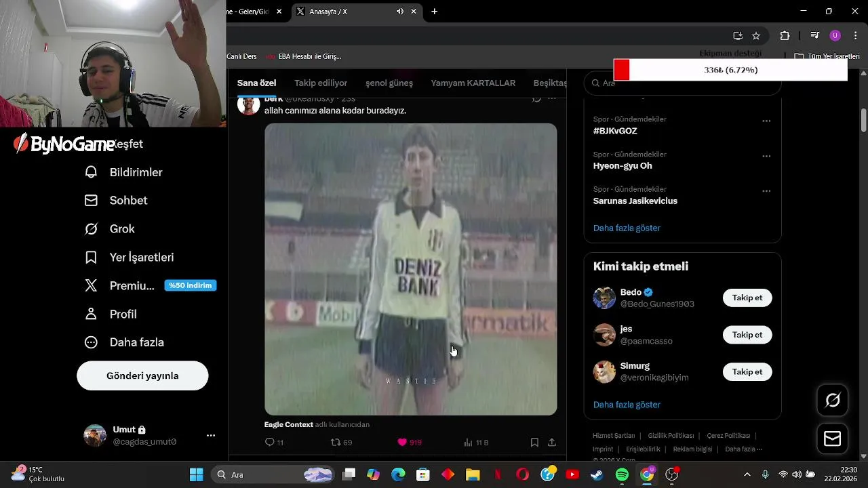Play the Deniz Bank jersey video

[411, 269]
